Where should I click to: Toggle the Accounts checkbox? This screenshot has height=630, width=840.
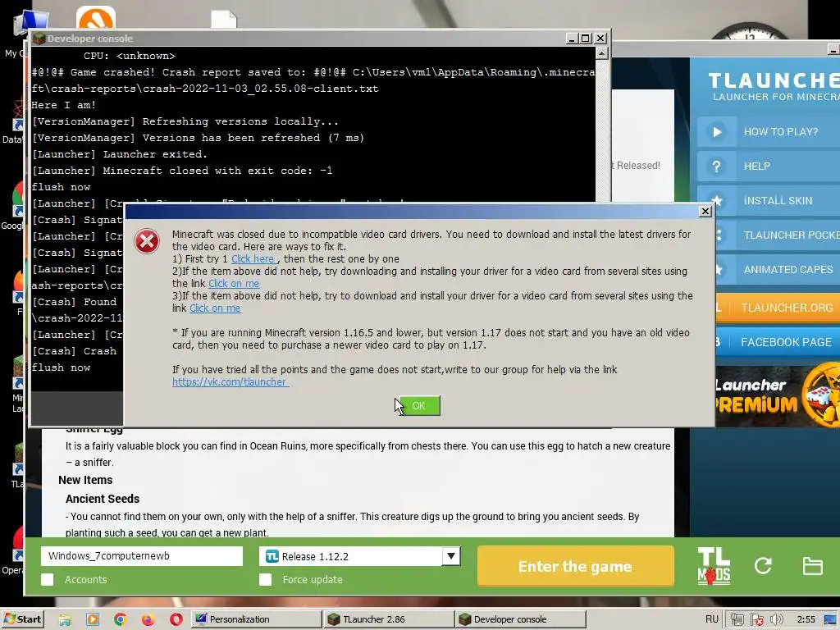click(47, 580)
